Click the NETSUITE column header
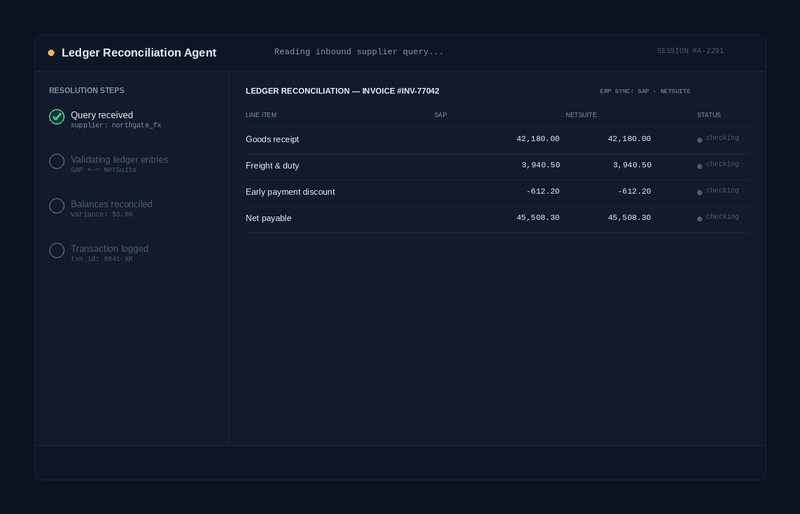800x514 pixels. (x=581, y=115)
